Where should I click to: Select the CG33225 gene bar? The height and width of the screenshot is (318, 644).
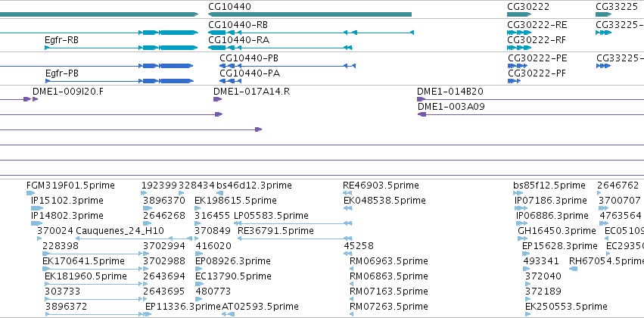604,14
